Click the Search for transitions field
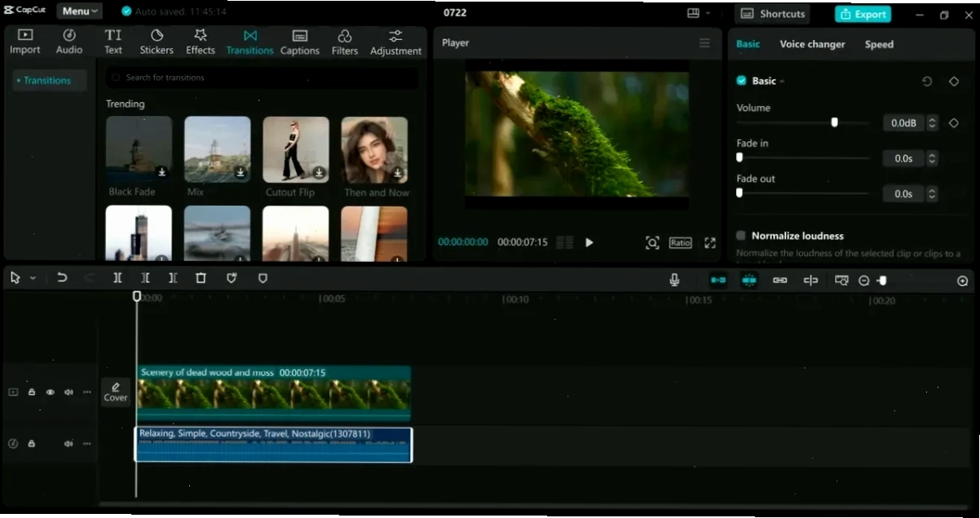 pyautogui.click(x=262, y=77)
